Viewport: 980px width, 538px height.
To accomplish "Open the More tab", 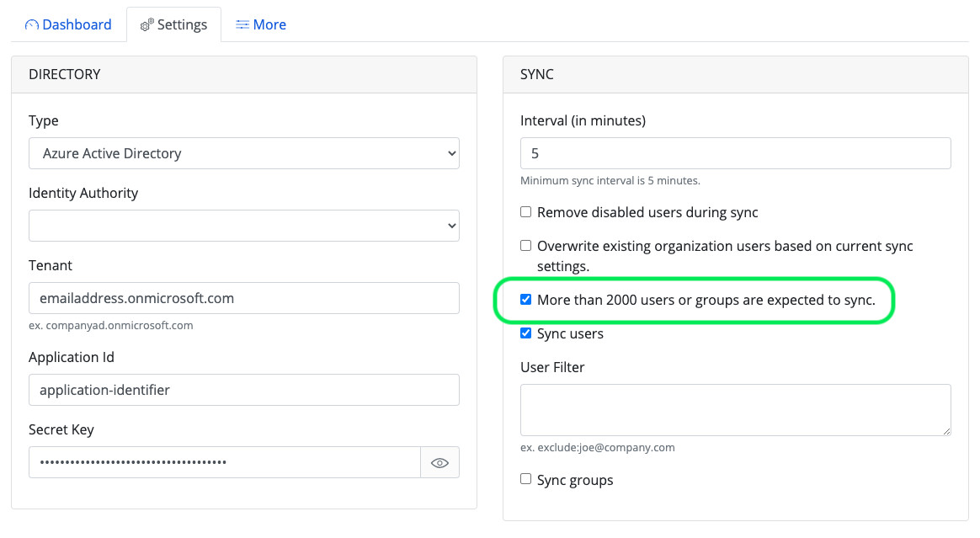I will coord(269,25).
